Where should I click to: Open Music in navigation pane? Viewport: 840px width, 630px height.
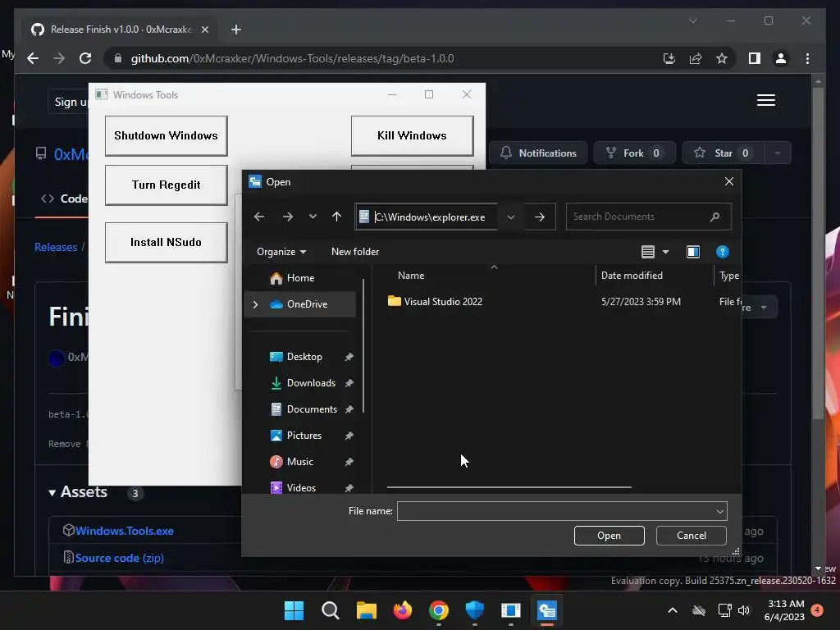(299, 462)
